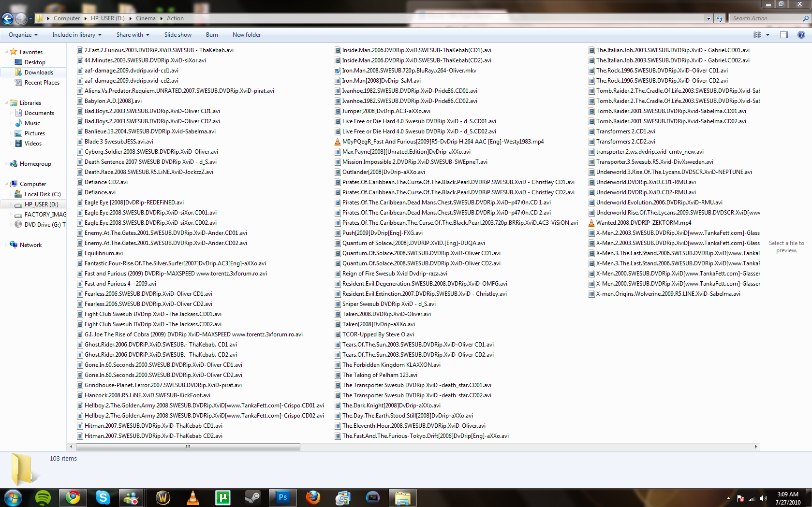This screenshot has width=812, height=507.
Task: Select Homegroup in the sidebar
Action: coord(35,164)
